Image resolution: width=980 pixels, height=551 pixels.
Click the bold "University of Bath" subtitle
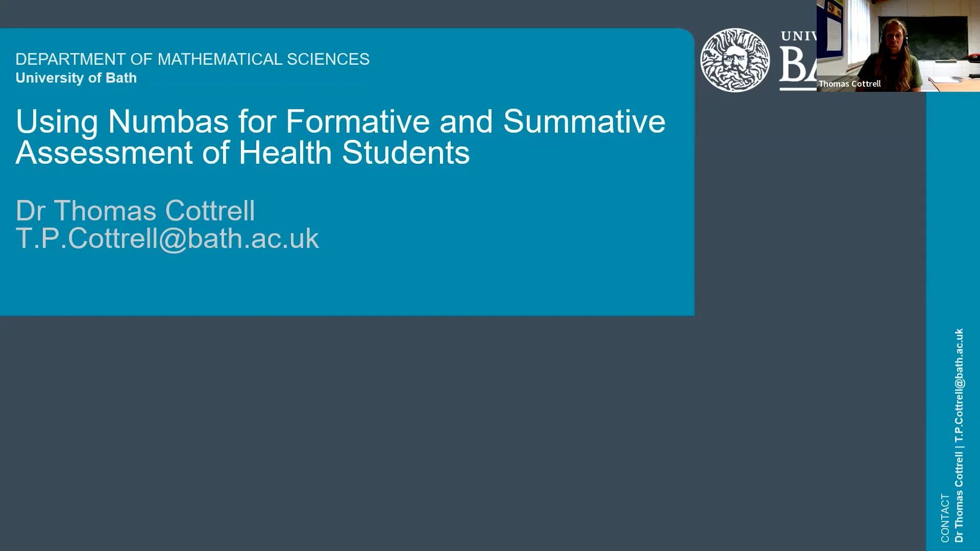(x=76, y=78)
